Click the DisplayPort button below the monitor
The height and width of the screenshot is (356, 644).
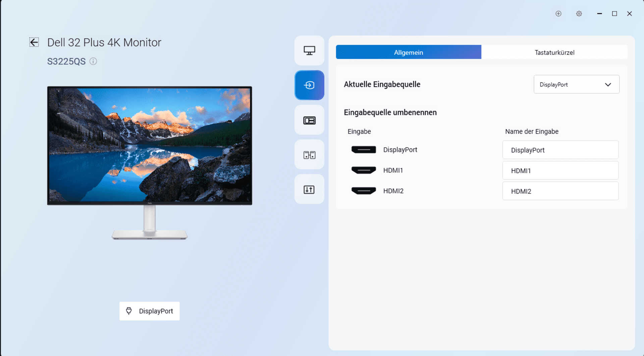click(149, 311)
